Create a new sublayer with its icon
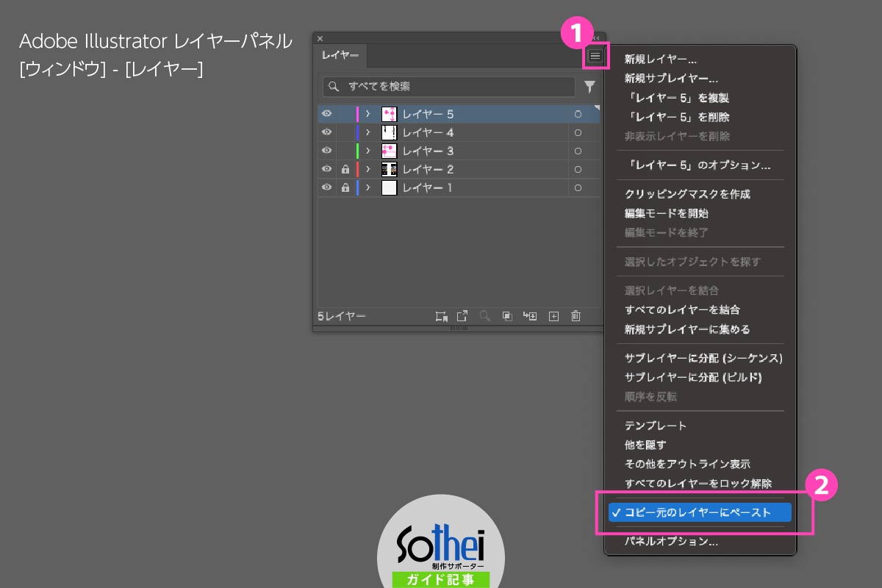This screenshot has width=882, height=588. 529,316
